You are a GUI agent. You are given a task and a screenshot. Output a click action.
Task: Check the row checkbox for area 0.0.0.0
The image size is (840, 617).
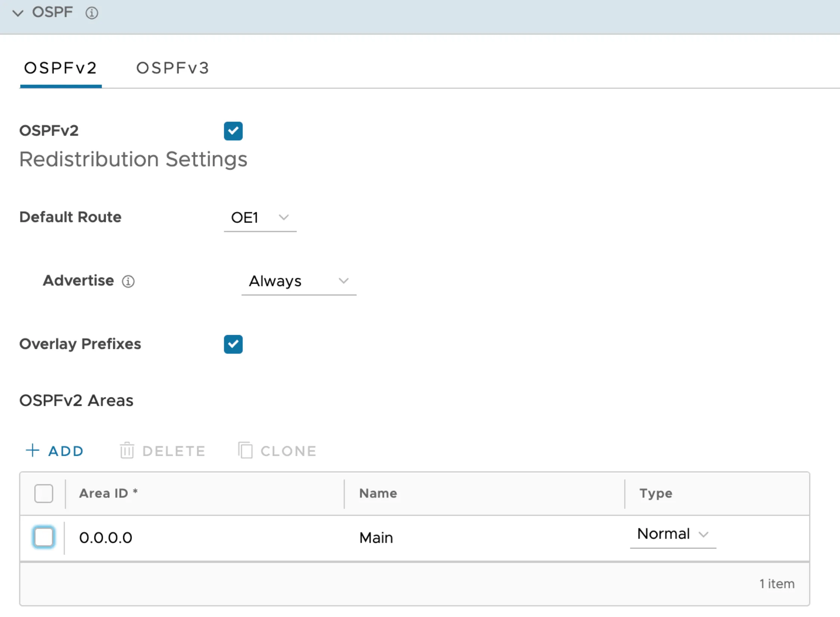tap(44, 537)
